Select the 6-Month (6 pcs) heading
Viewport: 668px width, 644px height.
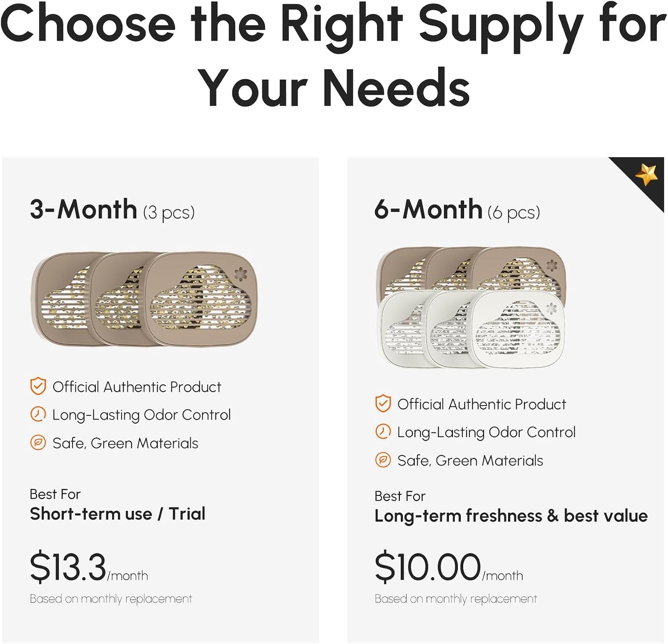(457, 210)
